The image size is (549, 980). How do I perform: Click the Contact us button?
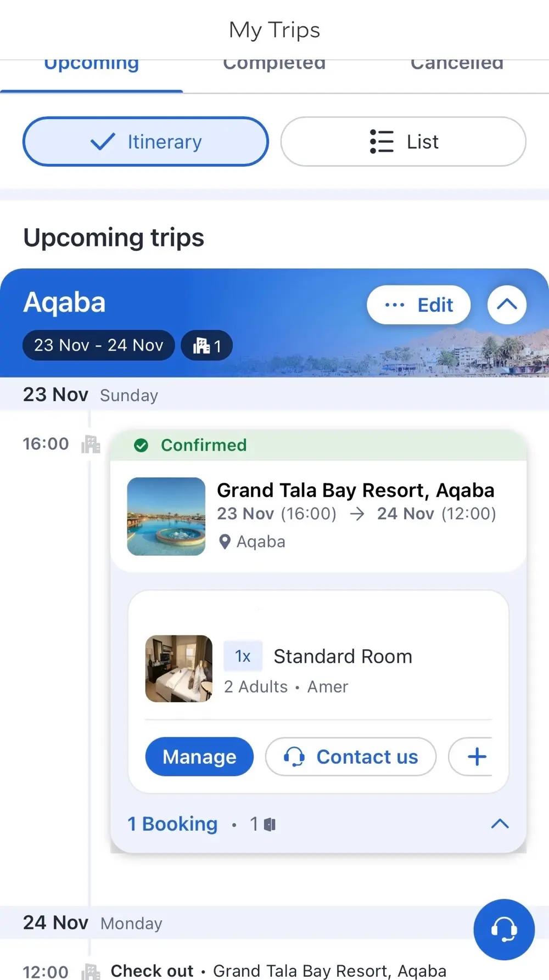tap(351, 757)
